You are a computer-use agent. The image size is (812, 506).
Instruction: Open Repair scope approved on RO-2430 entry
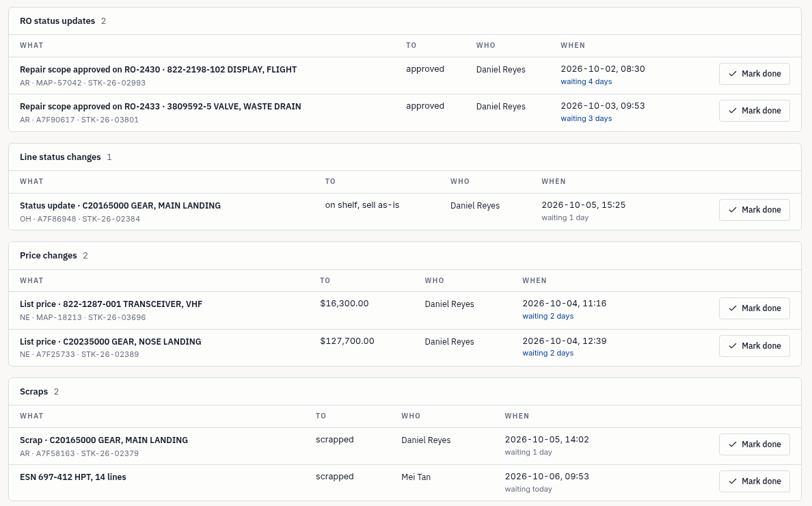click(x=158, y=69)
